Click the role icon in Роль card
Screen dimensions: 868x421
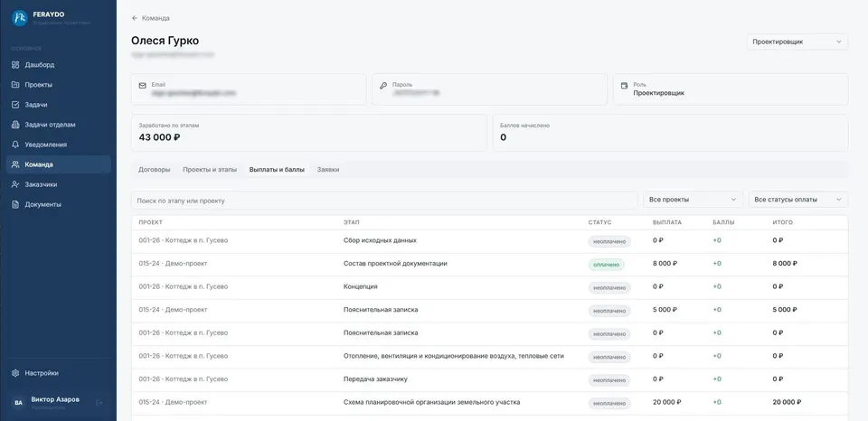tap(625, 86)
